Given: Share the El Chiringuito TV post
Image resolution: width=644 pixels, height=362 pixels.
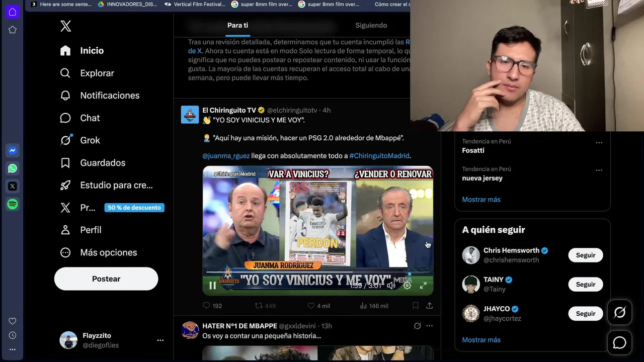Looking at the screenshot, I should (429, 306).
